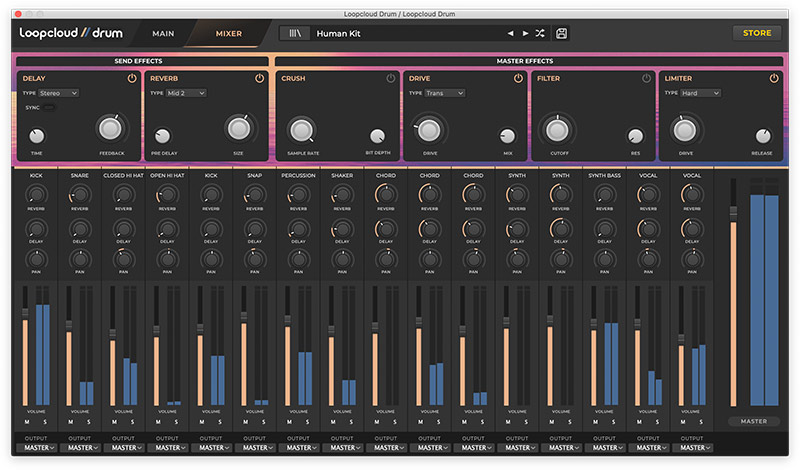This screenshot has height=470, width=800.
Task: Open the Limiter type dropdown showing Hard
Action: 701,93
